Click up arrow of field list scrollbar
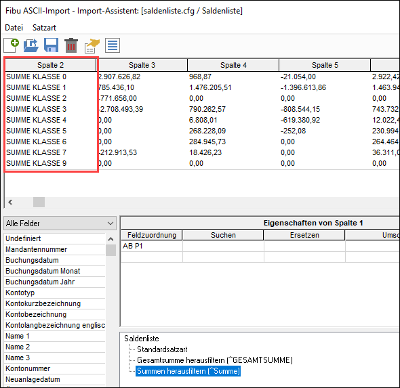The width and height of the screenshot is (400, 388). pyautogui.click(x=111, y=239)
